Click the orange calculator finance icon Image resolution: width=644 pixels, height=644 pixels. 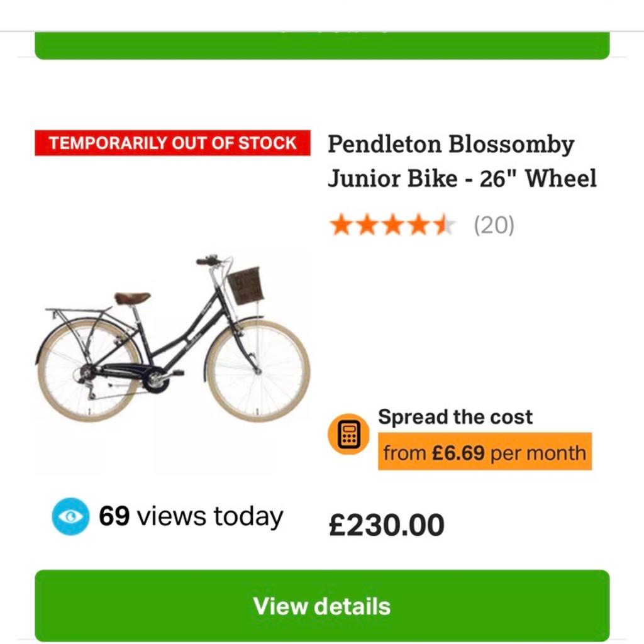[x=348, y=435]
